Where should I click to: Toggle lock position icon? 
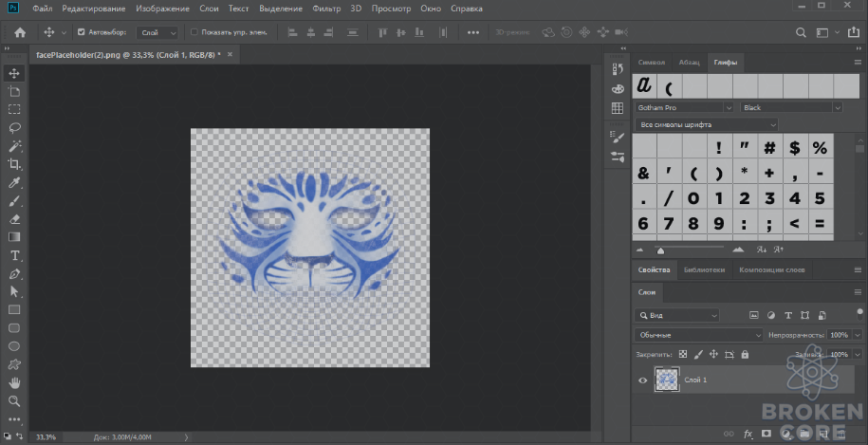point(714,354)
